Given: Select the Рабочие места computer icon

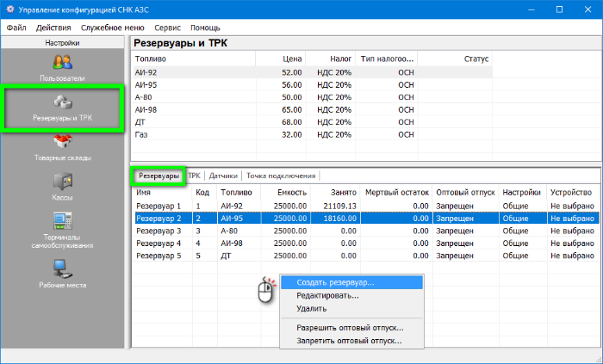Looking at the screenshot, I should pos(62,268).
